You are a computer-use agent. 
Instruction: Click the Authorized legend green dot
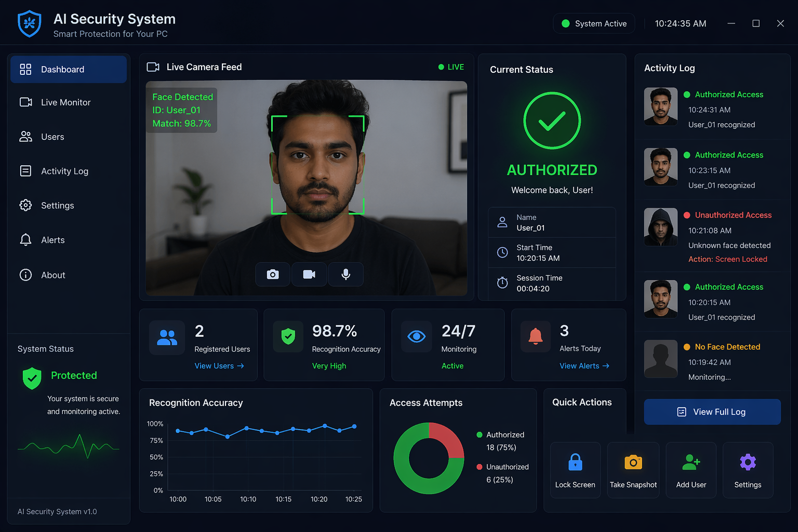pos(480,435)
